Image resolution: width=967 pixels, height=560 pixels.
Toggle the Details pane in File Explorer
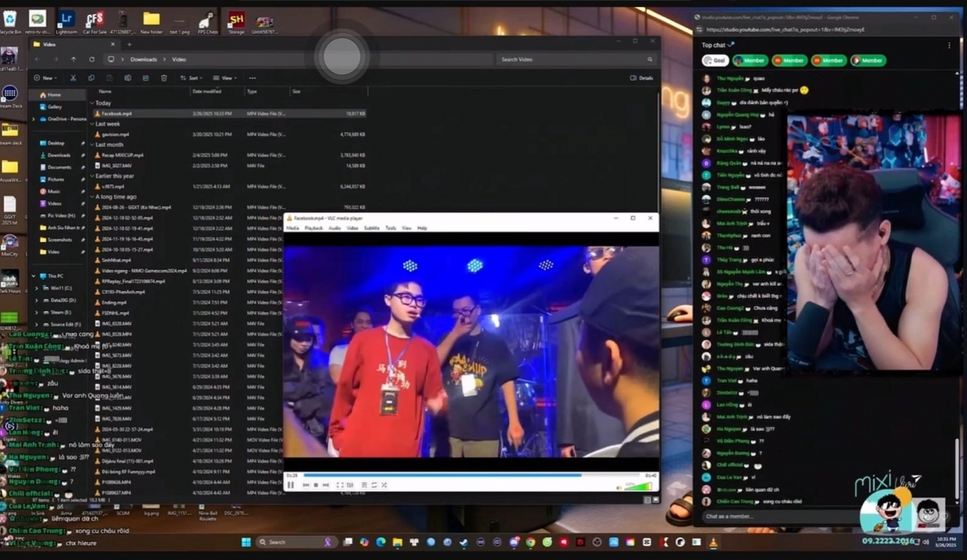pos(641,78)
